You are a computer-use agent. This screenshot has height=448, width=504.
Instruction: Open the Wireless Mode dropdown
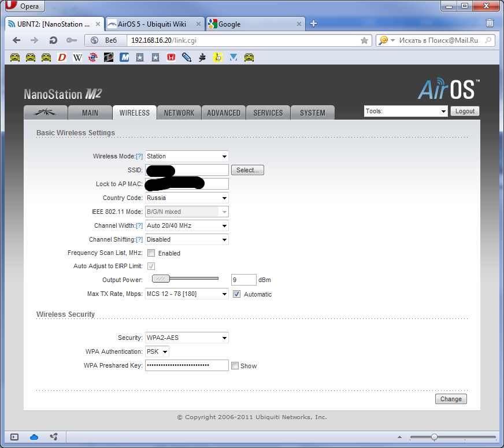click(187, 156)
